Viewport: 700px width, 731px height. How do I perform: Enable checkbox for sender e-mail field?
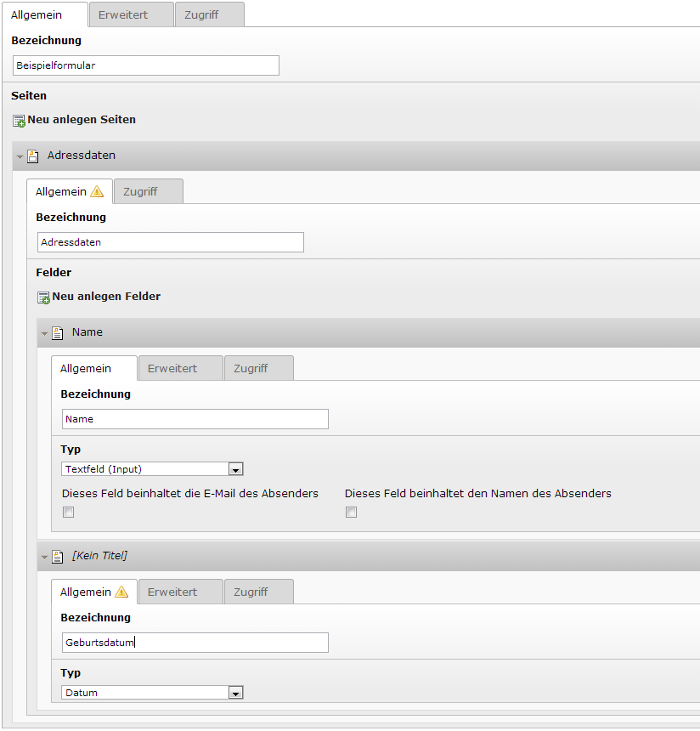tap(69, 512)
